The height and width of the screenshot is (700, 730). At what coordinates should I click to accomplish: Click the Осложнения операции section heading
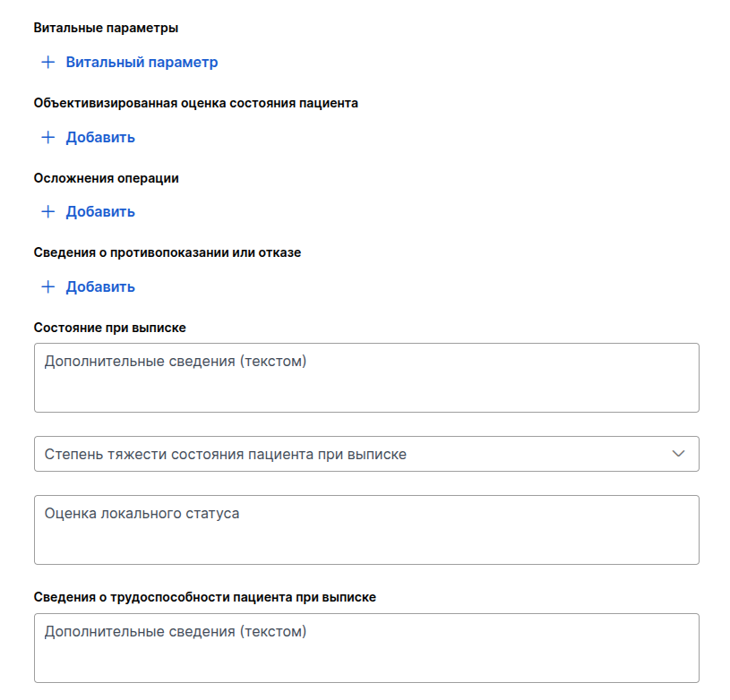pos(107,178)
